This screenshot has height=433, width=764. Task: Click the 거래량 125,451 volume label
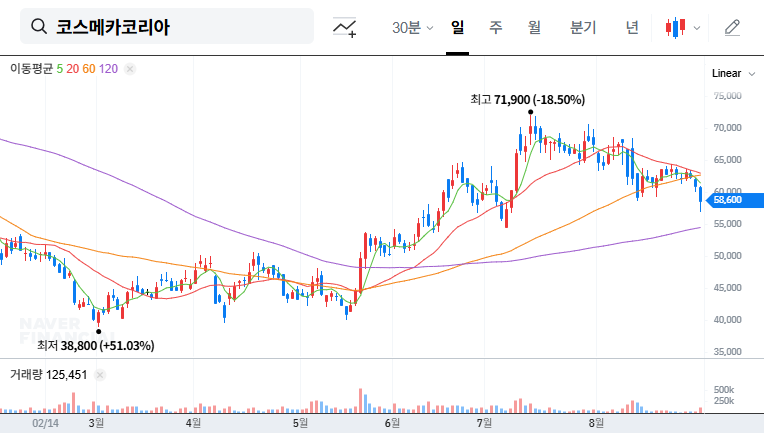49,375
